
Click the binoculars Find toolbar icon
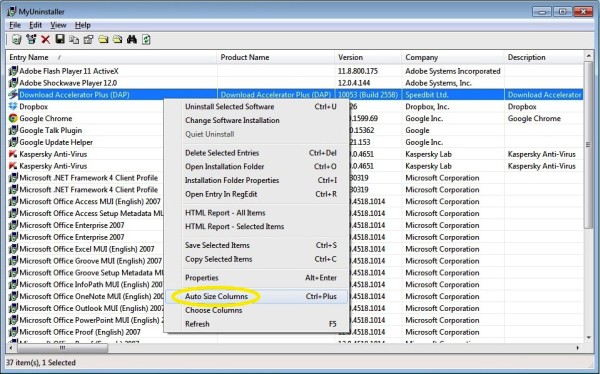[132, 39]
